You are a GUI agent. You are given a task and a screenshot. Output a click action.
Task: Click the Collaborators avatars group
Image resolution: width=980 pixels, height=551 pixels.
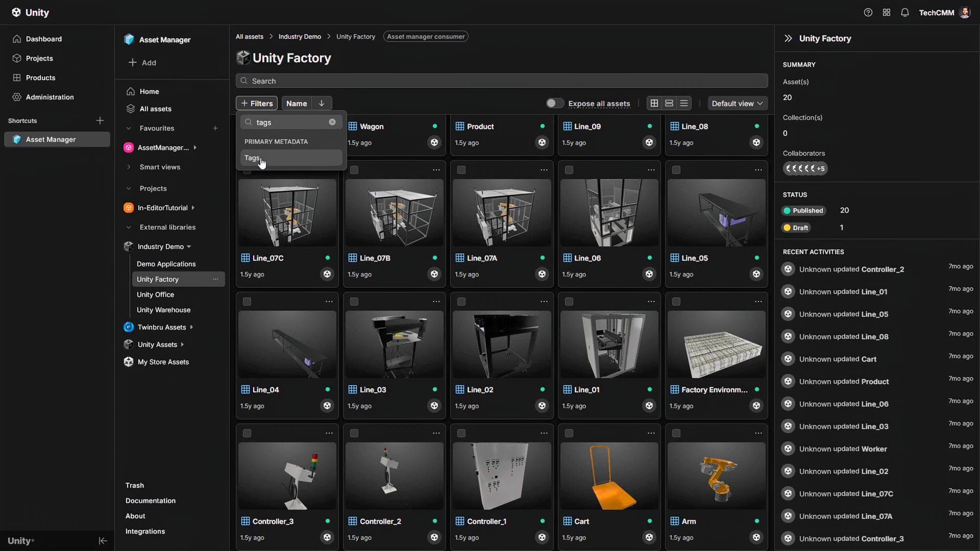click(x=805, y=168)
